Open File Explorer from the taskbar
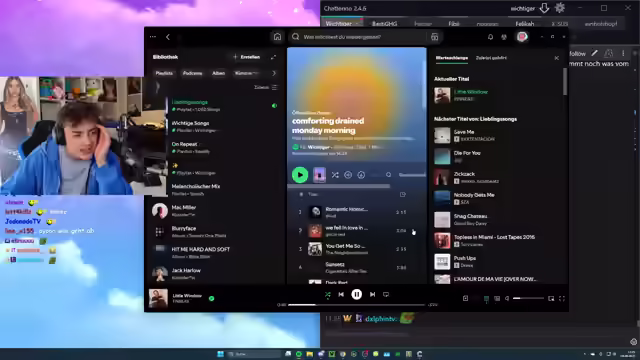Image resolution: width=640 pixels, height=360 pixels. pyautogui.click(x=310, y=354)
